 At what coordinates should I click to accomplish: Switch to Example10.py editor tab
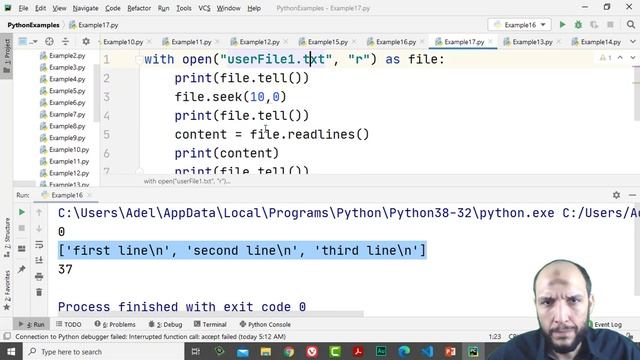tap(122, 42)
